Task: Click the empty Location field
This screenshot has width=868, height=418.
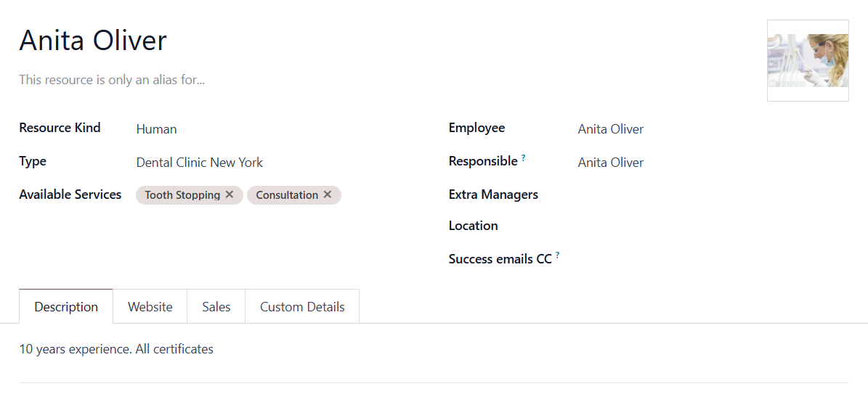Action: (x=713, y=226)
